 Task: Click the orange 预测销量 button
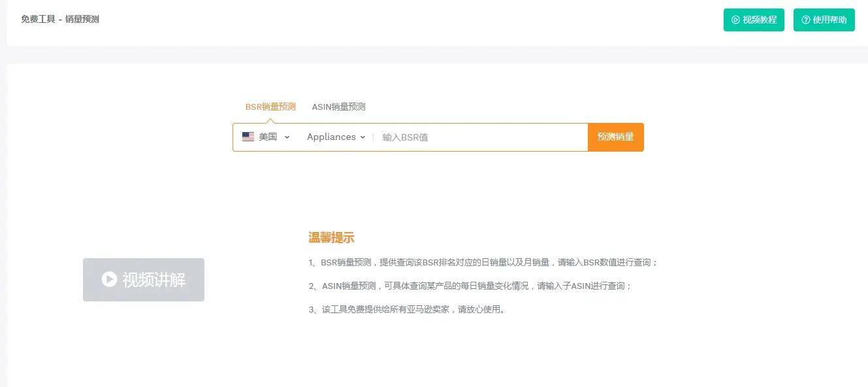pos(616,137)
